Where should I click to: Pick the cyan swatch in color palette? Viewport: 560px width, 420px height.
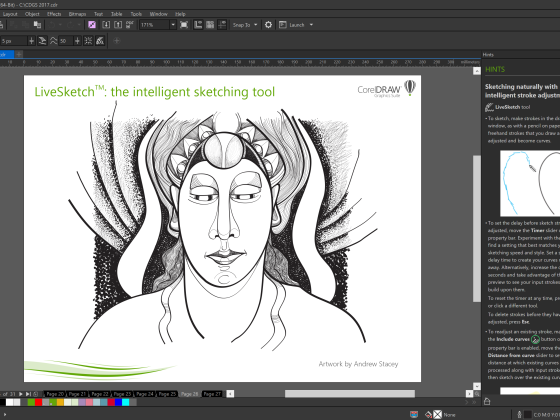click(x=126, y=402)
